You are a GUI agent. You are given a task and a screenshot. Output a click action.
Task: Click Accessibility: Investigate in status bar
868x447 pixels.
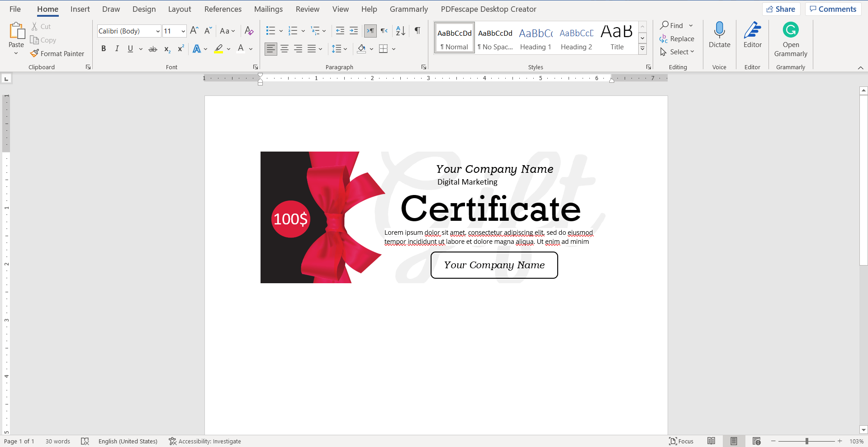coord(205,441)
